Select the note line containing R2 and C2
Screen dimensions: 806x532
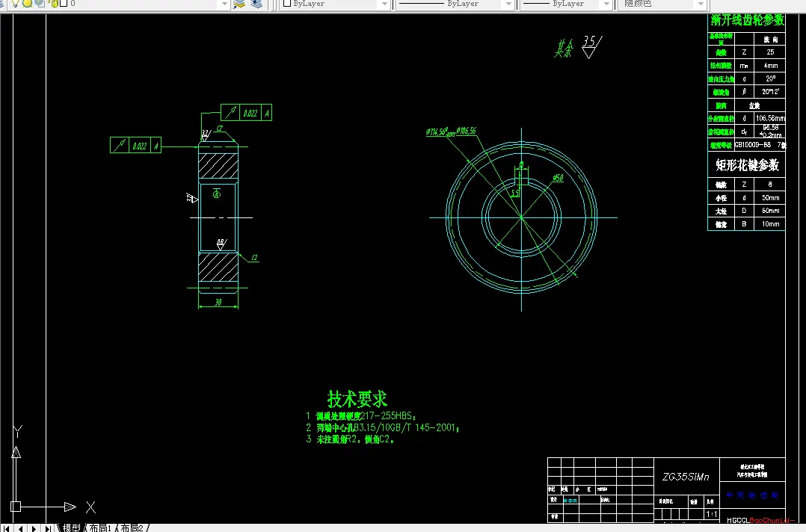coord(350,439)
